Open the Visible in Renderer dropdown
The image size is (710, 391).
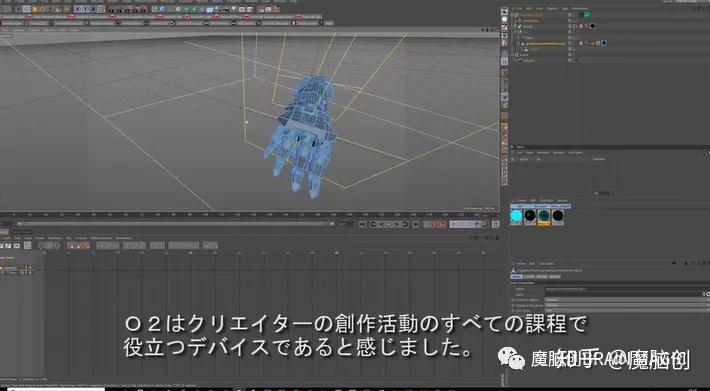[x=627, y=305]
